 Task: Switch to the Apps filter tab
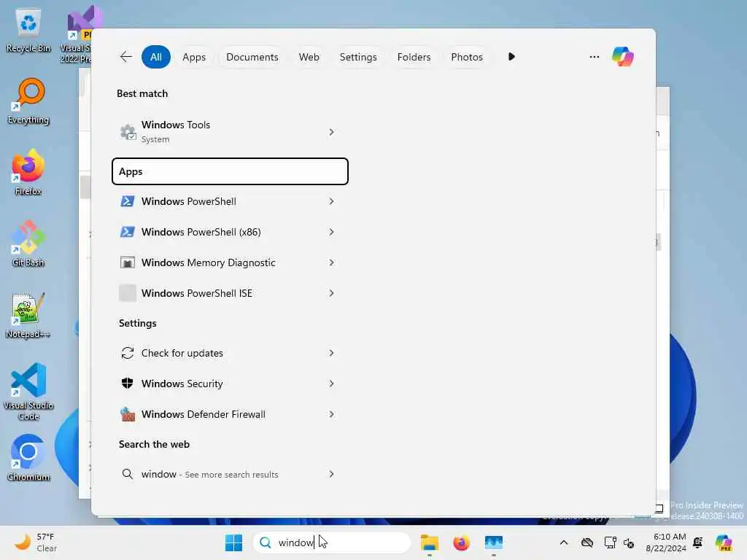click(x=194, y=57)
